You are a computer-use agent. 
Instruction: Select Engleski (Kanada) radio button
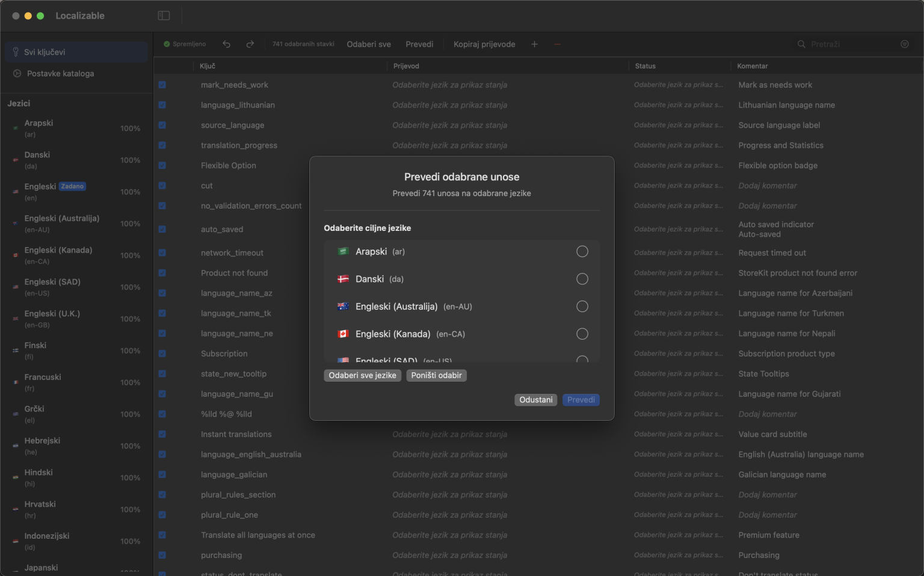[x=582, y=334]
